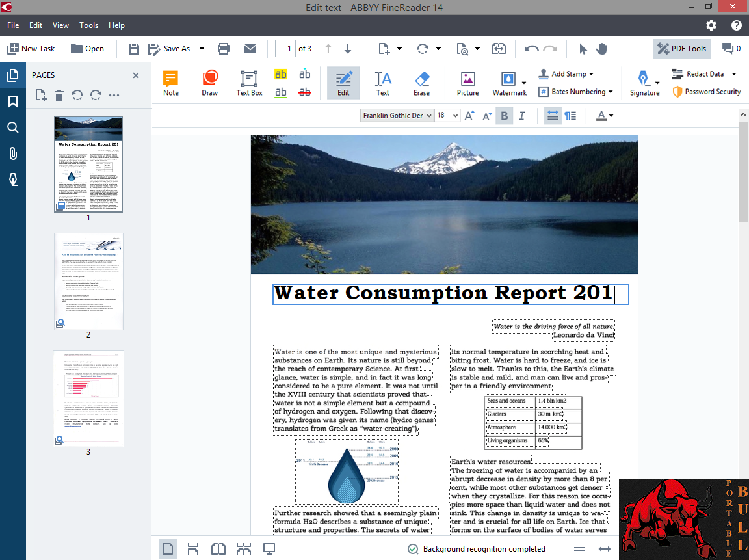Switch to two-page view
749x560 pixels.
pos(218,549)
